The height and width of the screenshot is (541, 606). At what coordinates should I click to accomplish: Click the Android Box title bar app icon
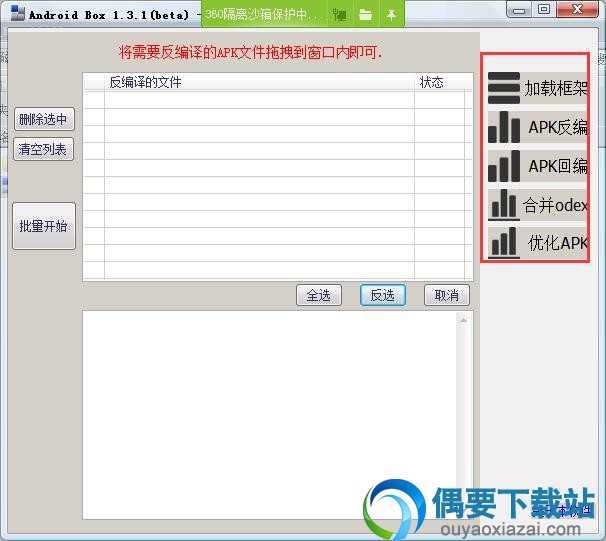pyautogui.click(x=18, y=13)
